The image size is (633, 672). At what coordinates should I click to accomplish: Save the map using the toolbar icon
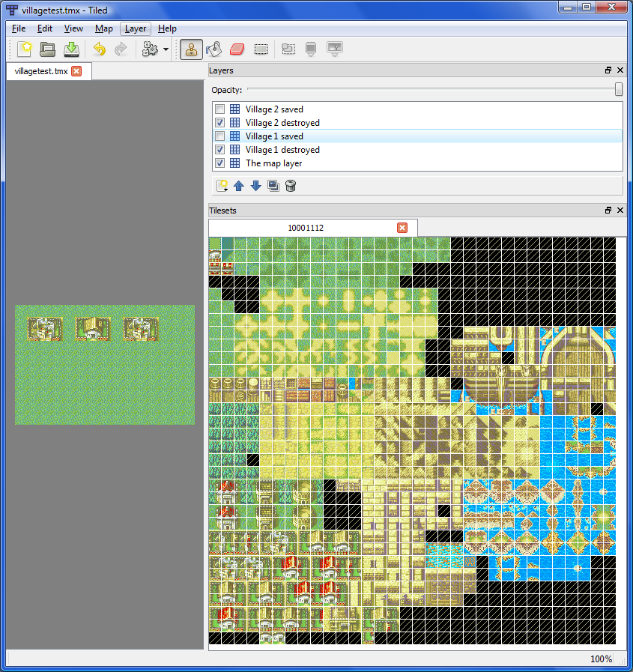70,49
